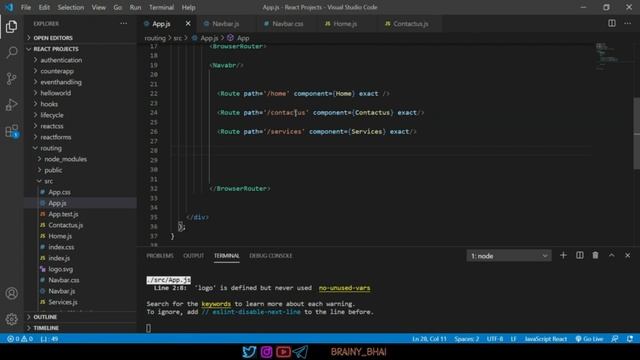The image size is (640, 360).
Task: Open Explorer Views and More Actions ellipsis
Action: (123, 23)
